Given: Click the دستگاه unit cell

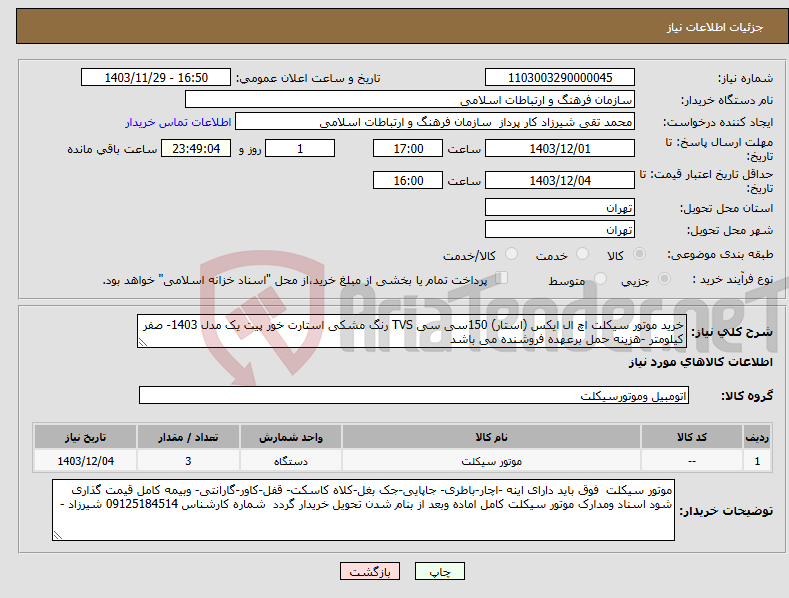Looking at the screenshot, I should (x=291, y=461).
